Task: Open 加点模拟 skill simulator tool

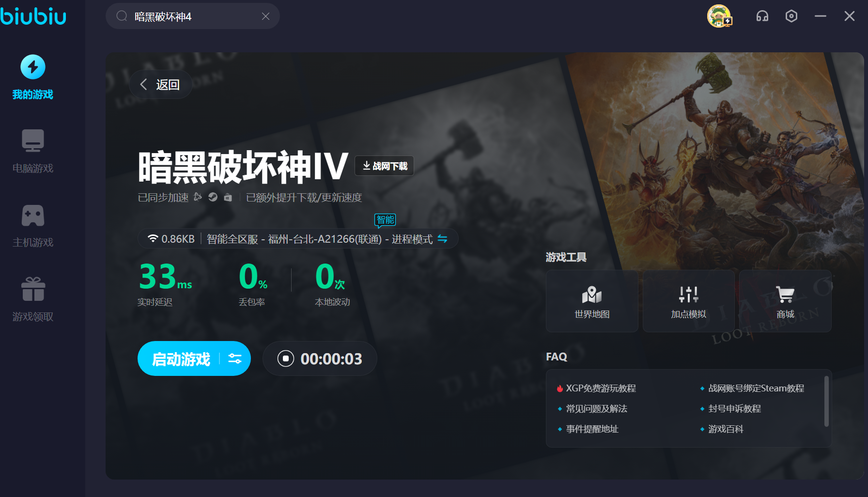Action: pos(689,301)
